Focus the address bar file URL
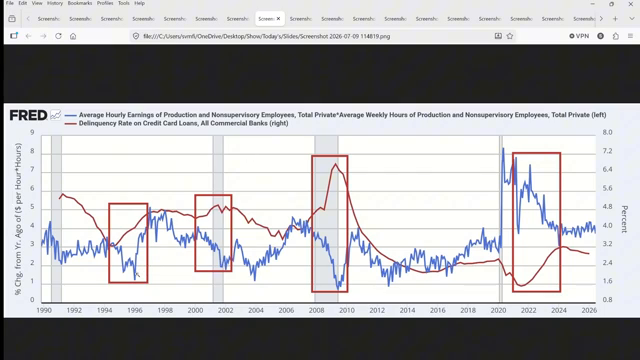Screen dimensions: 640x360 click(267, 36)
